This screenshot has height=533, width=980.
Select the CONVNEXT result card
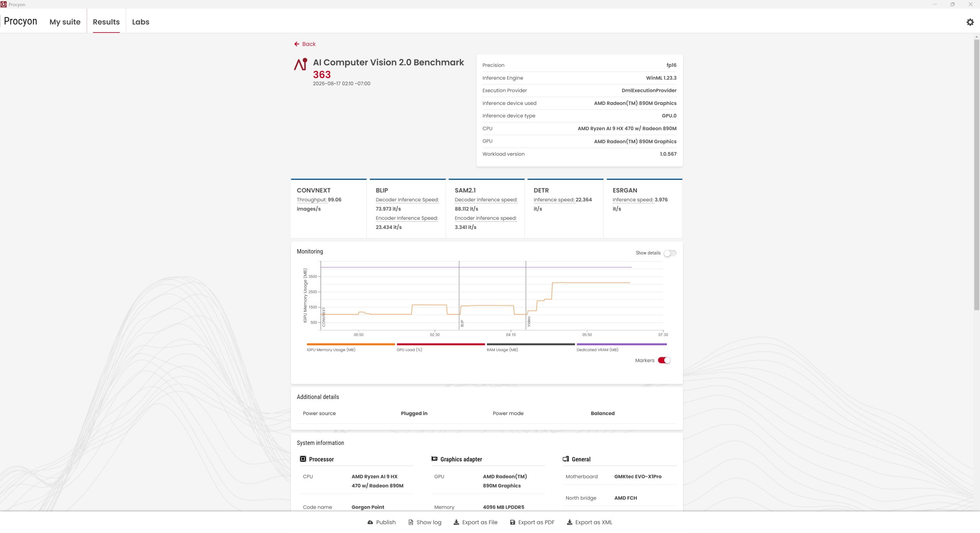click(328, 208)
